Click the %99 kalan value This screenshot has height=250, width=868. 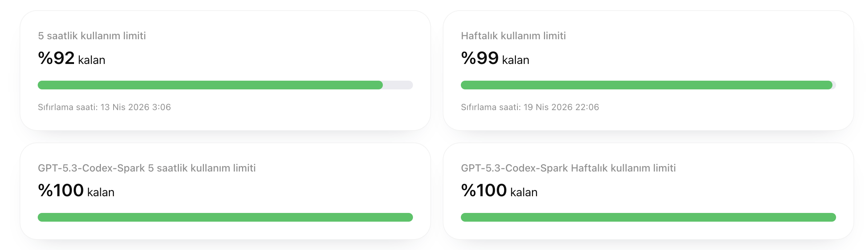tap(495, 58)
